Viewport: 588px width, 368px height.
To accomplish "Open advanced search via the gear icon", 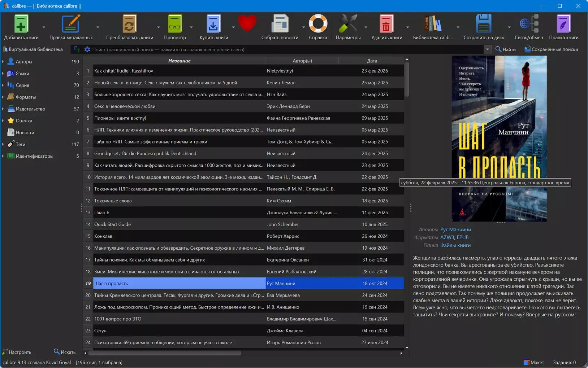I will tap(87, 49).
